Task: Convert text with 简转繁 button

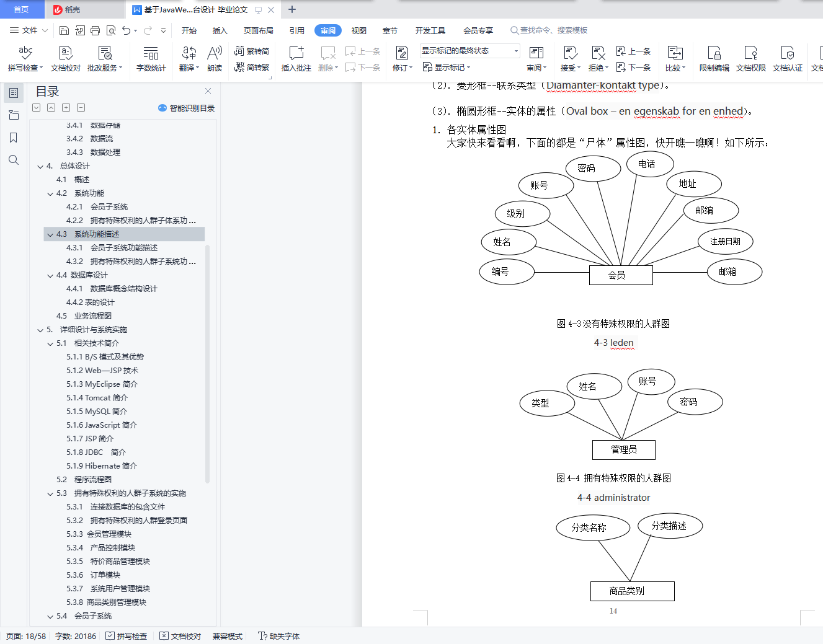Action: (x=252, y=67)
